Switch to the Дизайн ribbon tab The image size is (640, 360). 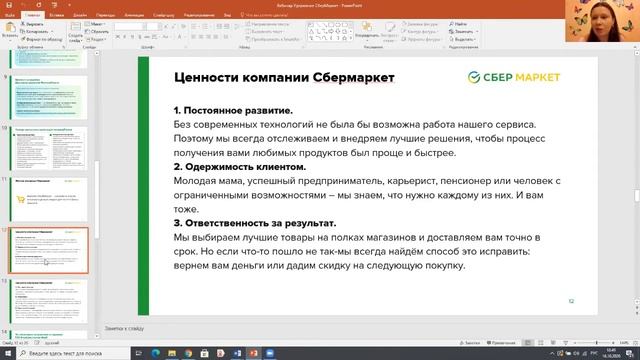pyautogui.click(x=80, y=15)
